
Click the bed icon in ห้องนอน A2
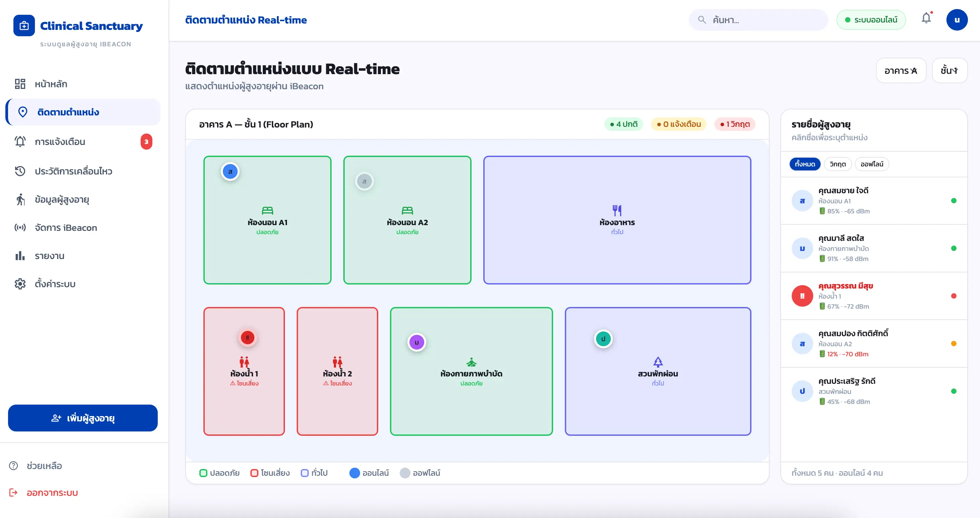tap(407, 210)
